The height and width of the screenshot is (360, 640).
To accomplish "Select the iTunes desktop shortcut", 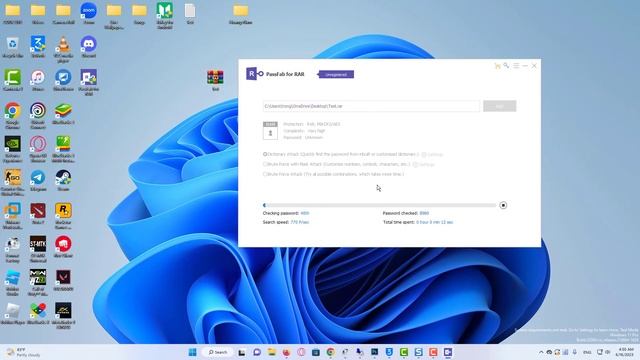I will pyautogui.click(x=38, y=80).
